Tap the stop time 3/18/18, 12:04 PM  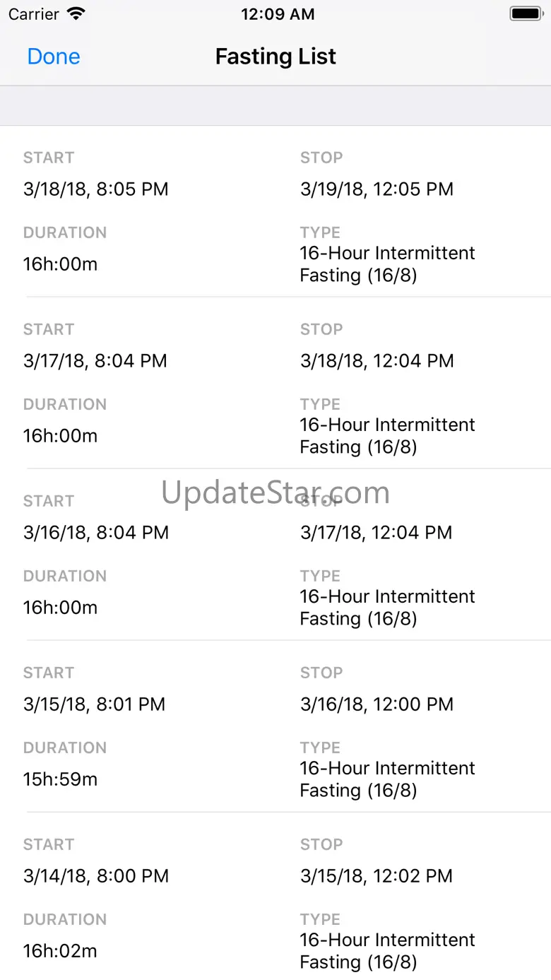click(377, 361)
